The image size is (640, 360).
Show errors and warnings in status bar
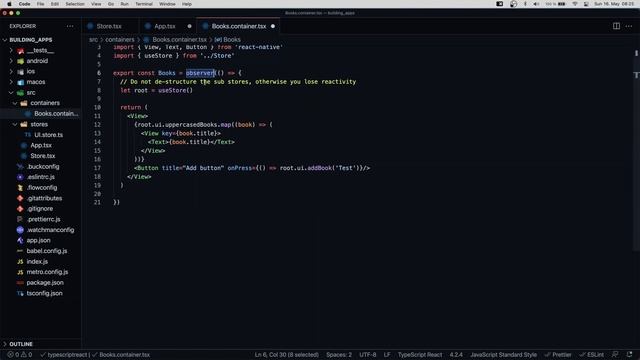(x=20, y=355)
